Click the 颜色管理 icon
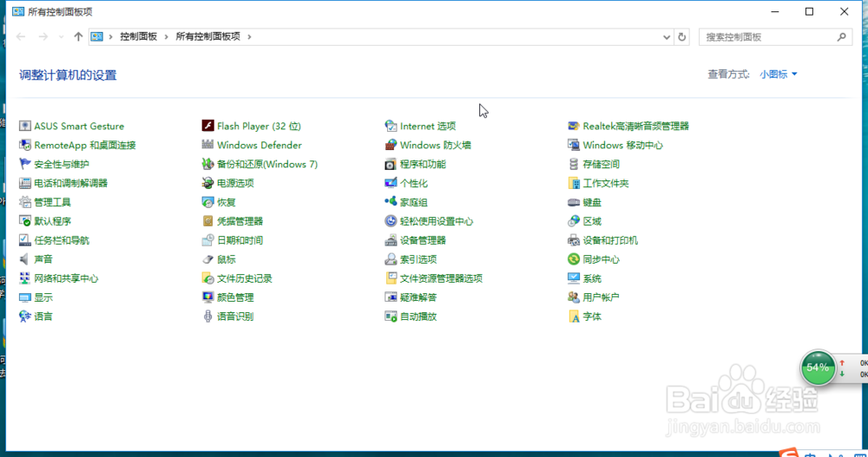The image size is (868, 457). click(207, 297)
